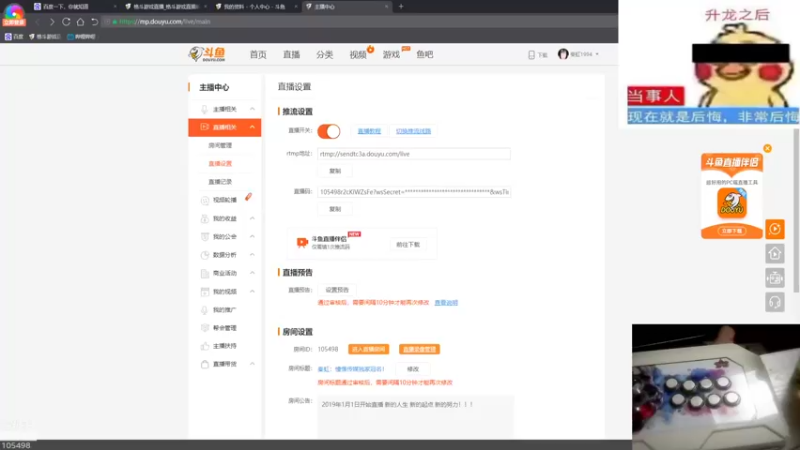800x450 pixels.
Task: Open 分类 in the top navigation
Action: click(324, 55)
